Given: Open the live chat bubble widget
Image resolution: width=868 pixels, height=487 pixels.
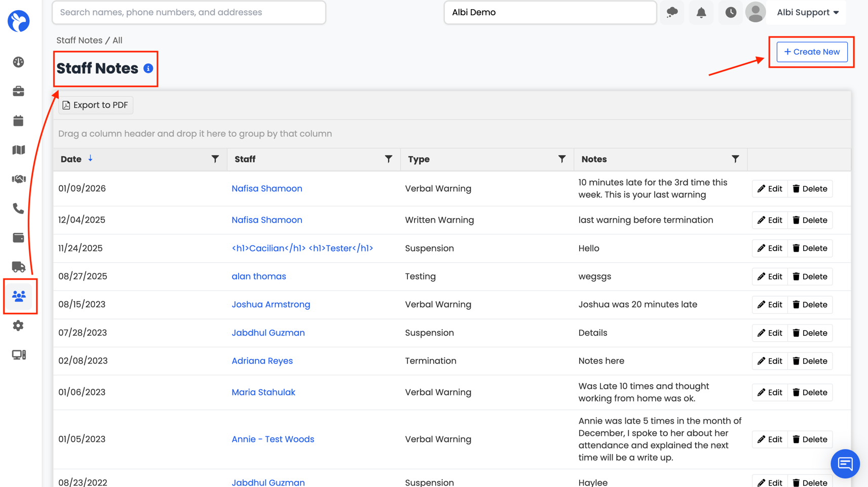Looking at the screenshot, I should tap(845, 463).
